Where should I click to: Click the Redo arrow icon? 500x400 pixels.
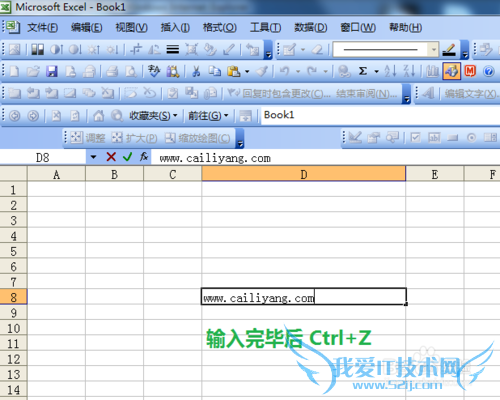[x=312, y=71]
